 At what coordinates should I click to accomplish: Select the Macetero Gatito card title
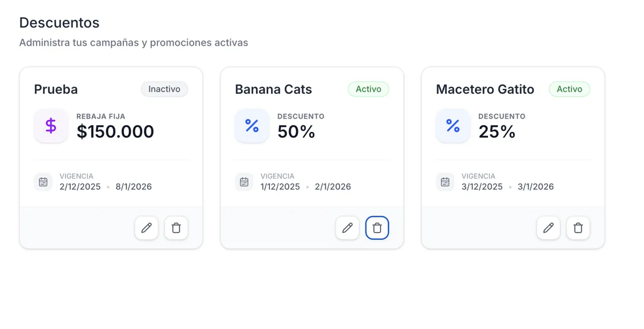click(485, 90)
